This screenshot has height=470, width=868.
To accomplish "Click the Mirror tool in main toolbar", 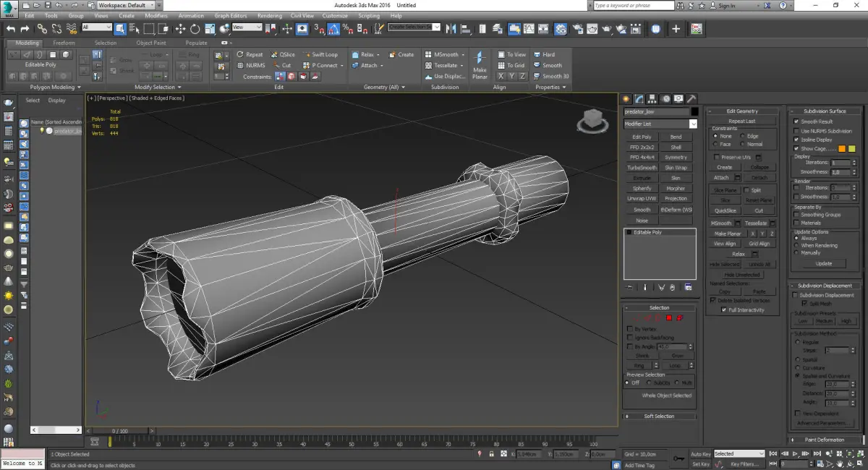I will 451,29.
